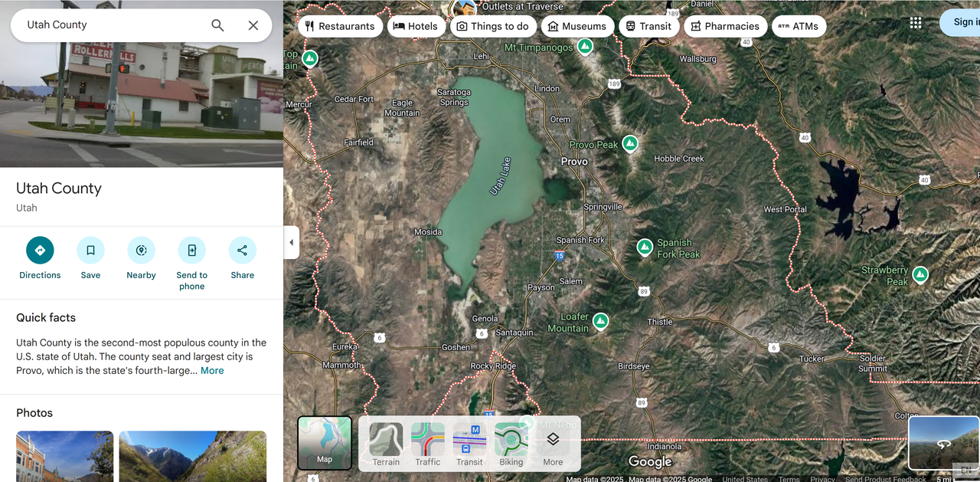Focus the Utah County search field
Screen dimensions: 980x482
(x=115, y=25)
